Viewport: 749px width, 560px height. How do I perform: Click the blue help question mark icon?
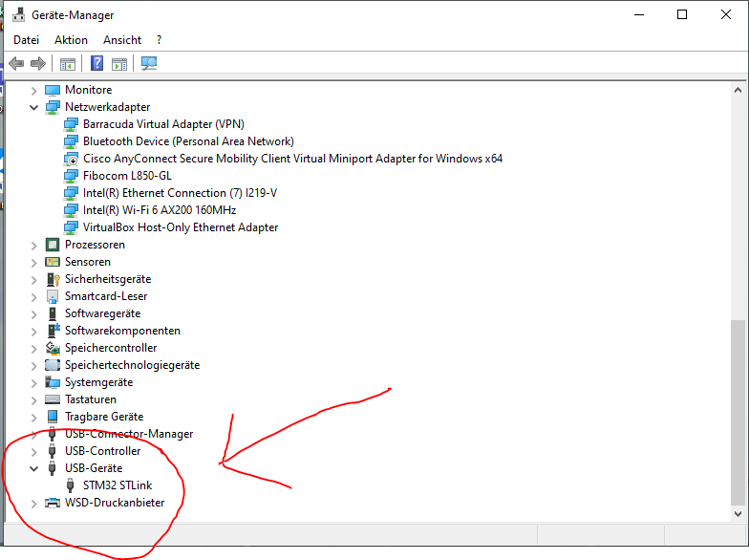point(96,64)
